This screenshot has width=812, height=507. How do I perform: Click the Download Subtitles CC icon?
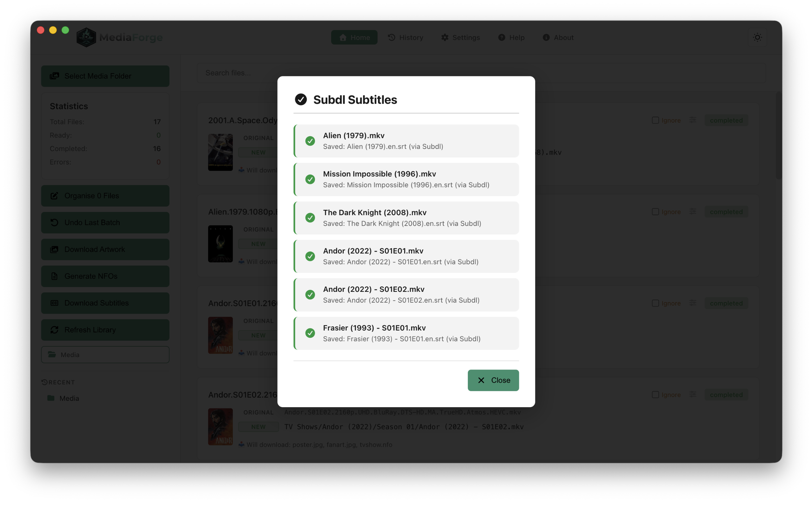[55, 303]
